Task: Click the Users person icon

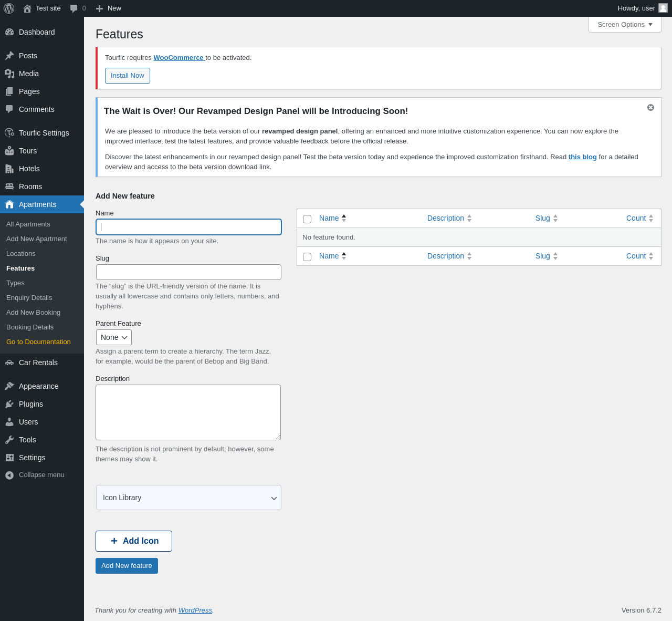Action: (x=9, y=422)
